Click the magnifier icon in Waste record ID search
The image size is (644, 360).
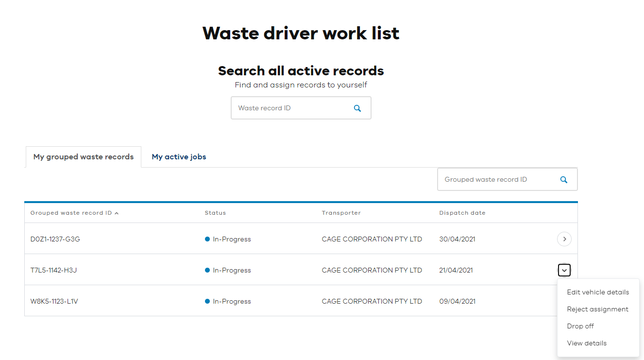[357, 108]
